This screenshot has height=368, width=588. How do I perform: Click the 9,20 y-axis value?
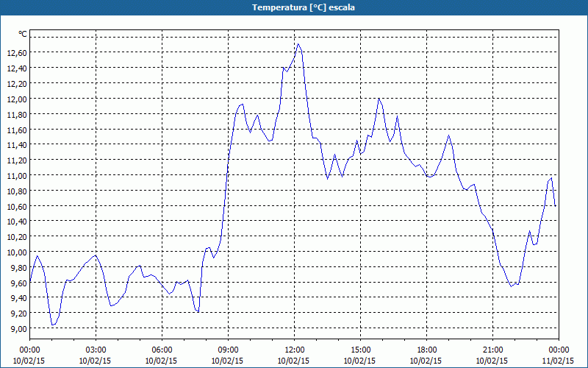pyautogui.click(x=18, y=314)
